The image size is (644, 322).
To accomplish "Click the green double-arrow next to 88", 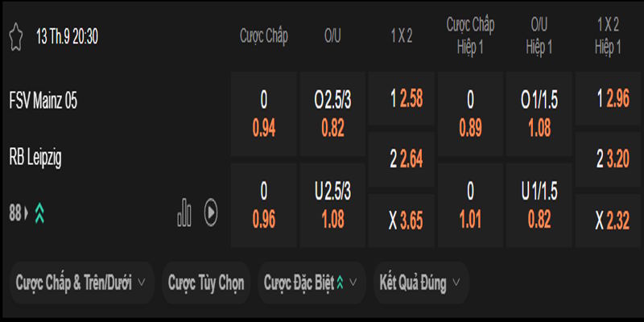I will (39, 213).
